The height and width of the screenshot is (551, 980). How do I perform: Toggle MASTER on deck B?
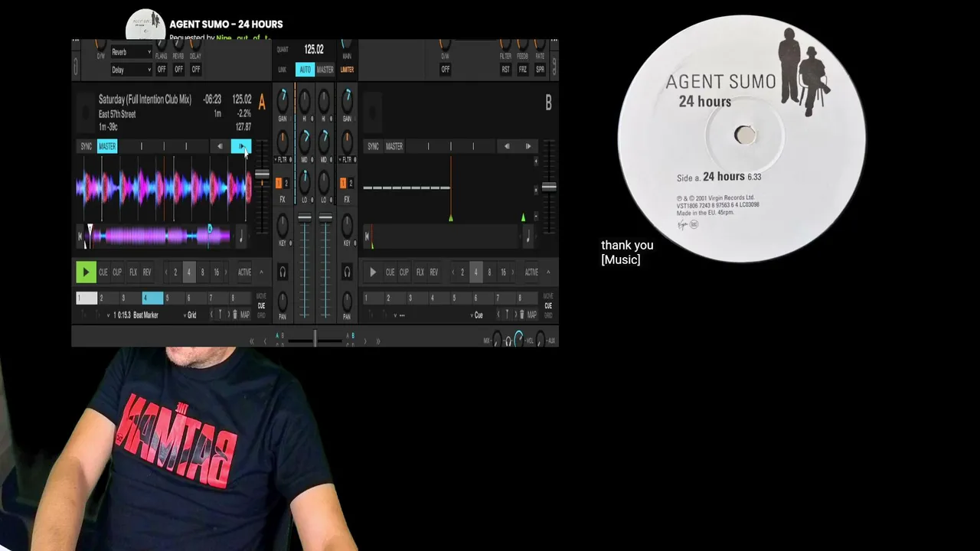(x=394, y=146)
